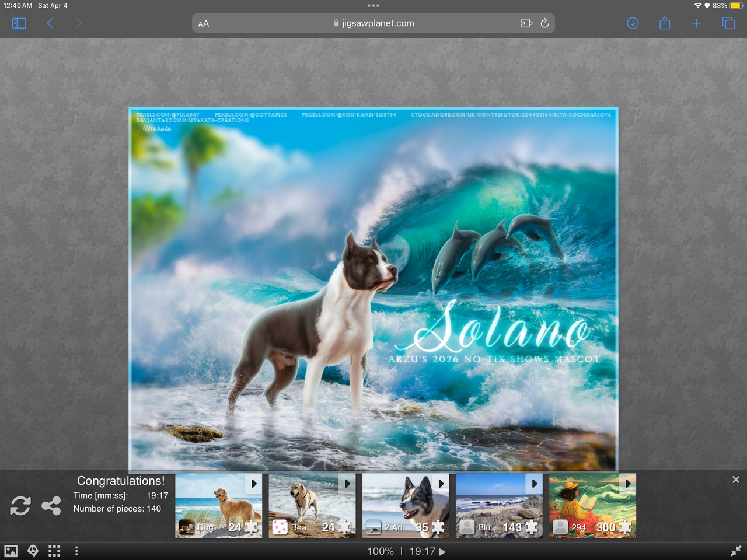Tap the Wi-Fi status icon
The height and width of the screenshot is (560, 747).
(x=697, y=5)
